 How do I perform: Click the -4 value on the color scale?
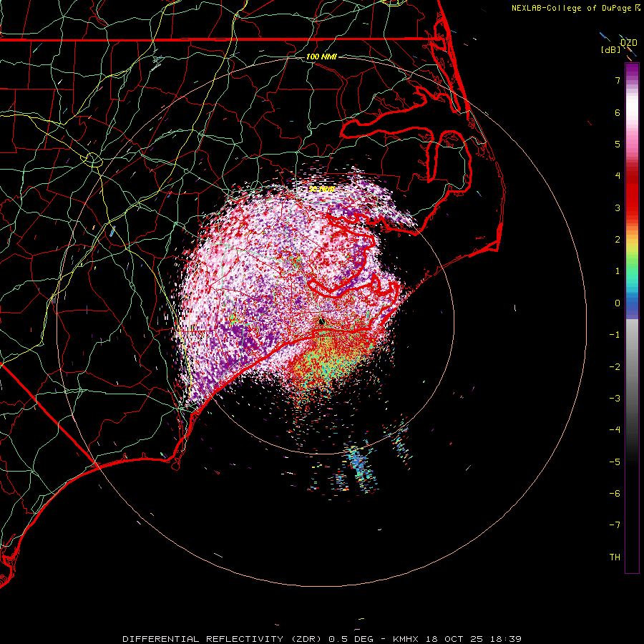coord(615,430)
